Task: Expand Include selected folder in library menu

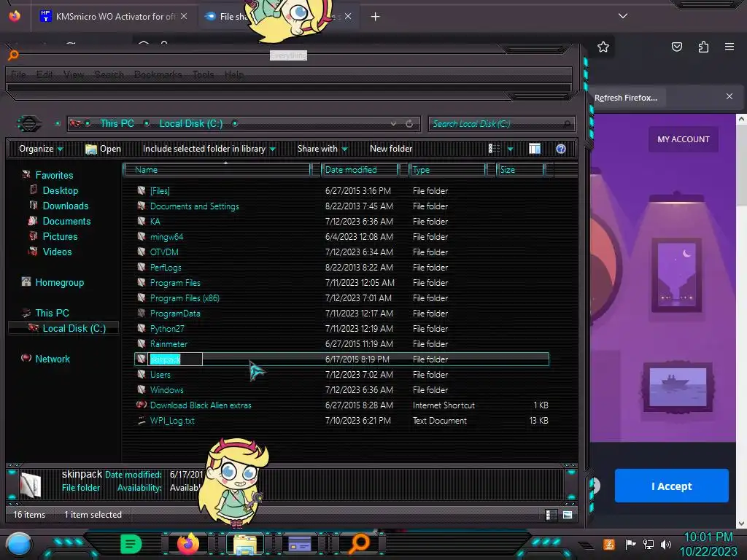Action: pyautogui.click(x=209, y=149)
